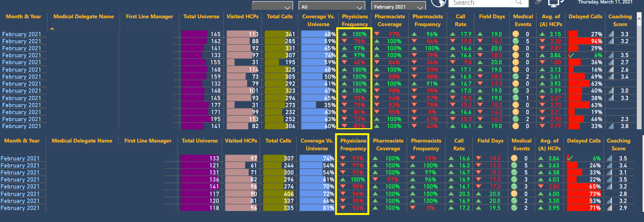Sort upper table by 'Coaching Score' header
This screenshot has width=644, height=222.
(x=620, y=20)
